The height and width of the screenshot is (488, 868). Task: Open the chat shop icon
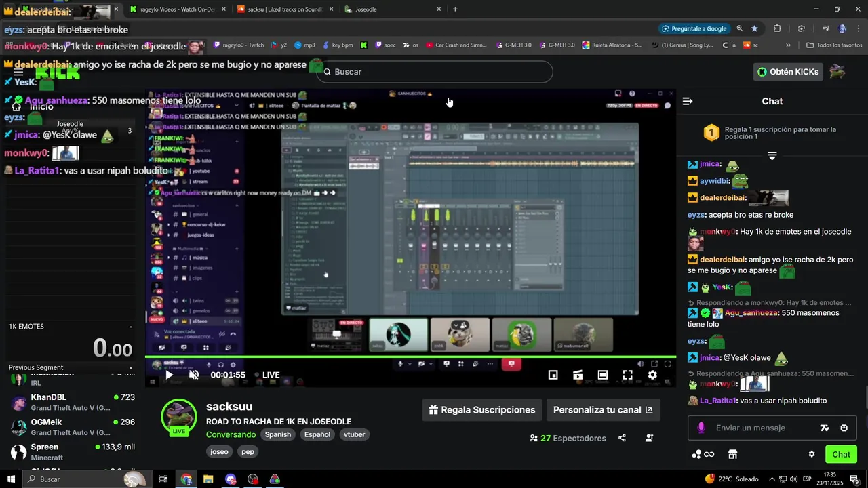tap(732, 454)
